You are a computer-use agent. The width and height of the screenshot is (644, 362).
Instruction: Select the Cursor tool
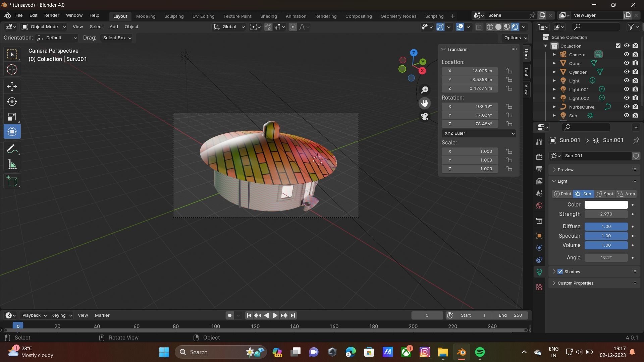point(12,69)
